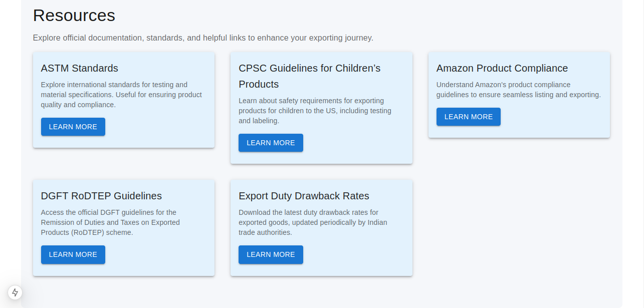
Task: Select the CPSC Guidelines for Children's Products heading
Action: [x=309, y=76]
